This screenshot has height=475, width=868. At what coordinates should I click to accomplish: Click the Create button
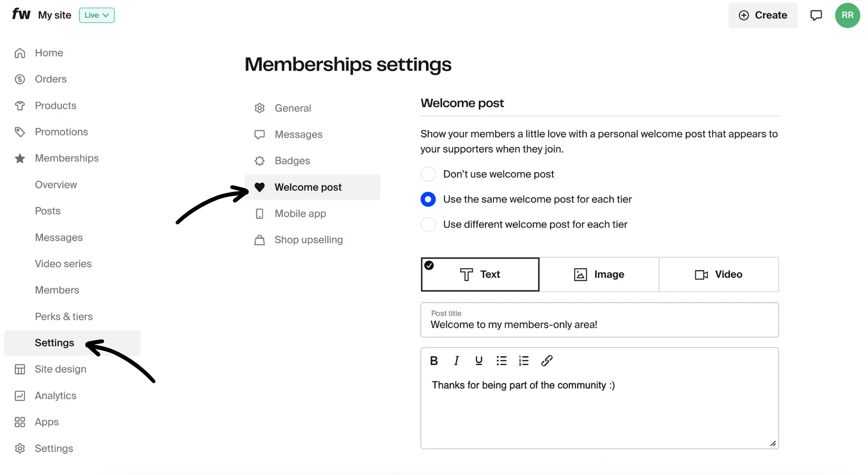click(x=763, y=15)
